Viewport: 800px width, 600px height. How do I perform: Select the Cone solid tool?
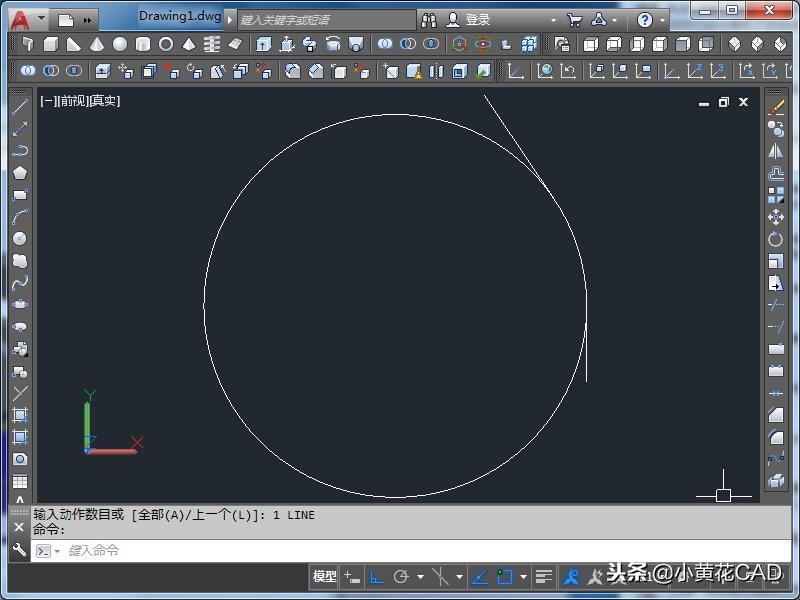pyautogui.click(x=96, y=44)
